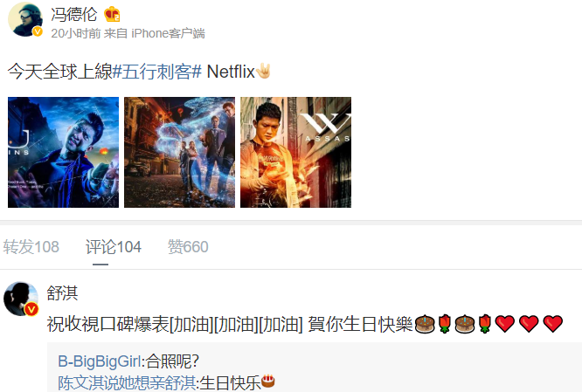Image resolution: width=582 pixels, height=392 pixels.
Task: Select the 评论104 tab
Action: coord(114,247)
